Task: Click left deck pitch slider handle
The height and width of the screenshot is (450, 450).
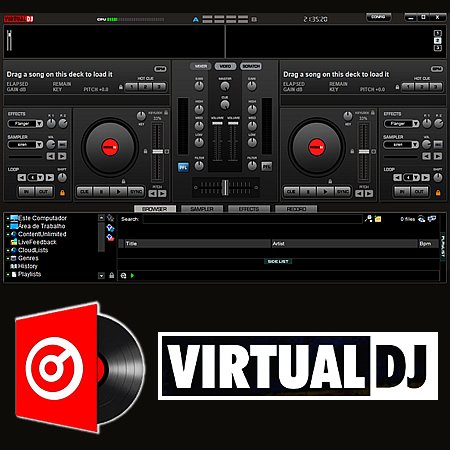Action: pyautogui.click(x=158, y=152)
